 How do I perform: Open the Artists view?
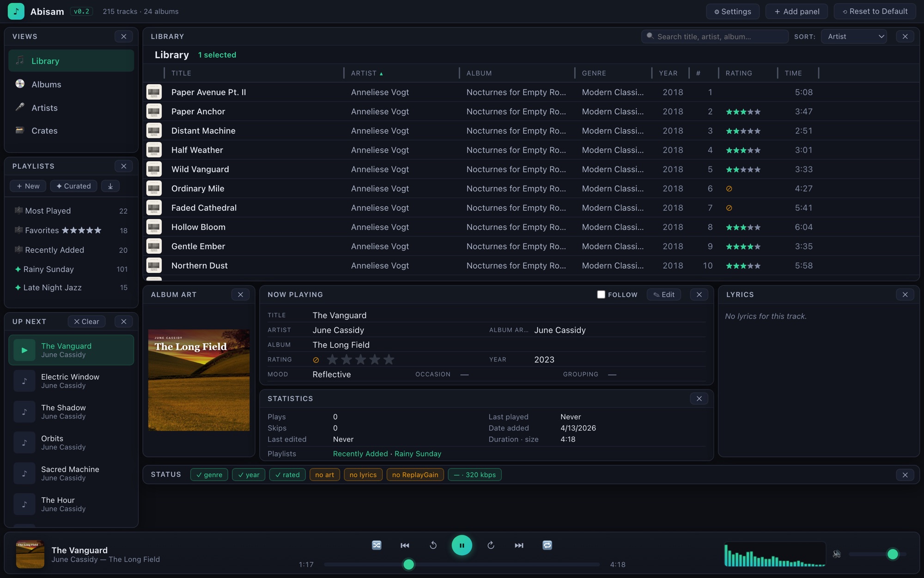pyautogui.click(x=71, y=107)
